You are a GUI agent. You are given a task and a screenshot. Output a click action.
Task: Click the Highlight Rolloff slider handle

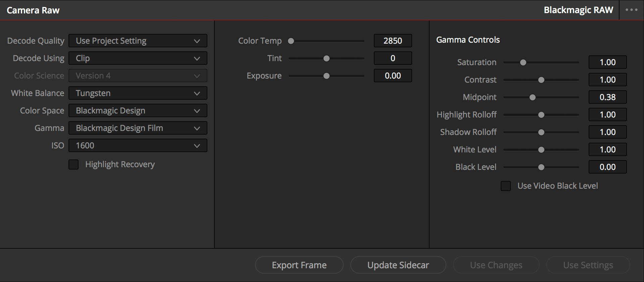(541, 115)
